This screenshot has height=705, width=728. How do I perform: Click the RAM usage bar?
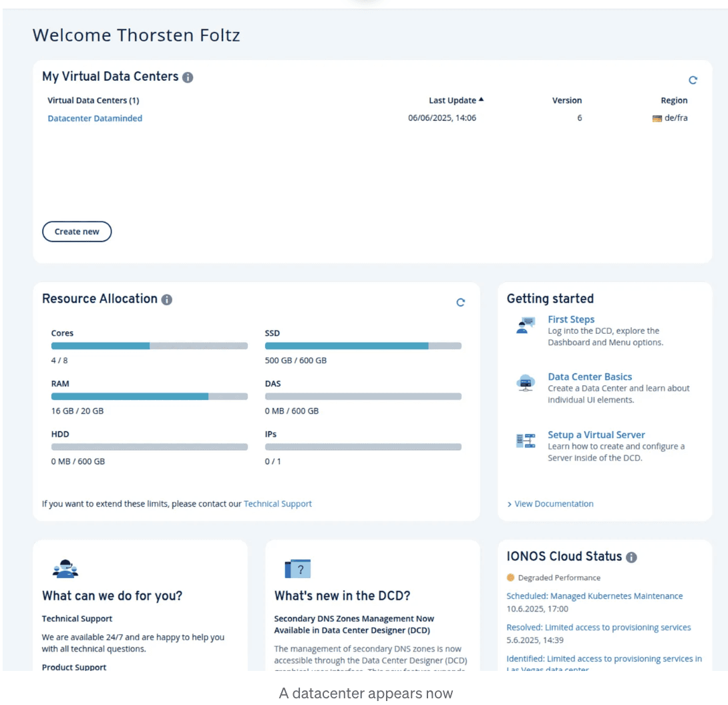(x=150, y=397)
